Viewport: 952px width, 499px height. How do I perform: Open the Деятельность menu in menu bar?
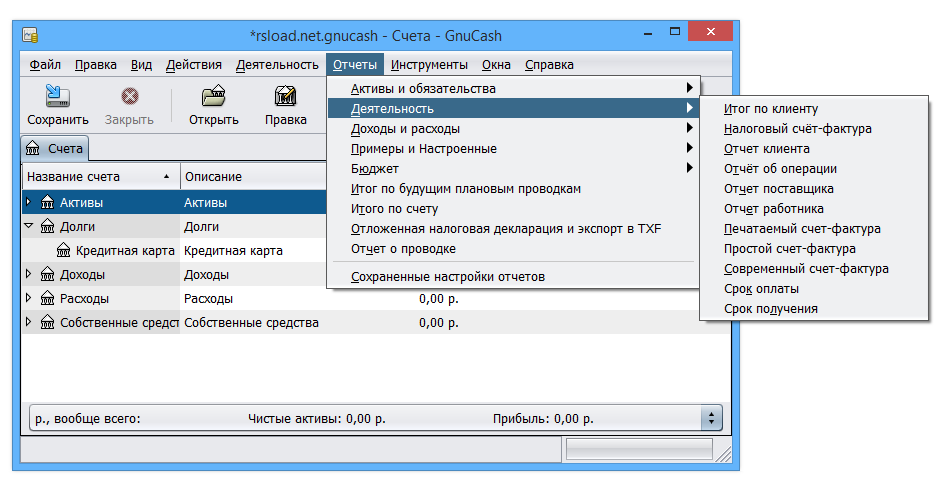(x=277, y=64)
